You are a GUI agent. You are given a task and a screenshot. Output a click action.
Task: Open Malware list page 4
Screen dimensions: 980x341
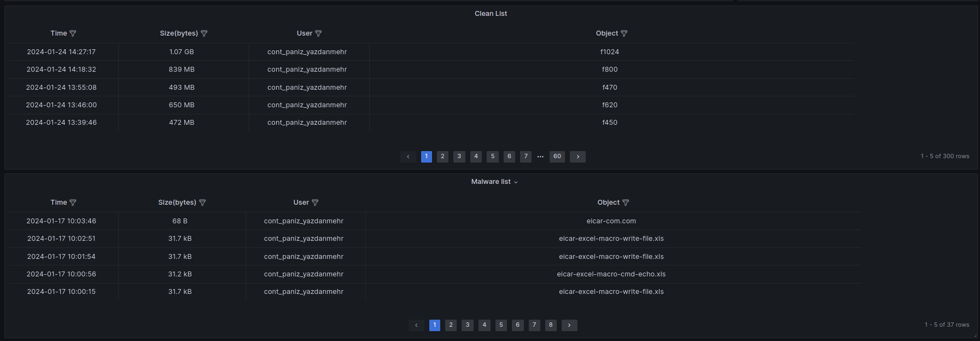tap(484, 325)
